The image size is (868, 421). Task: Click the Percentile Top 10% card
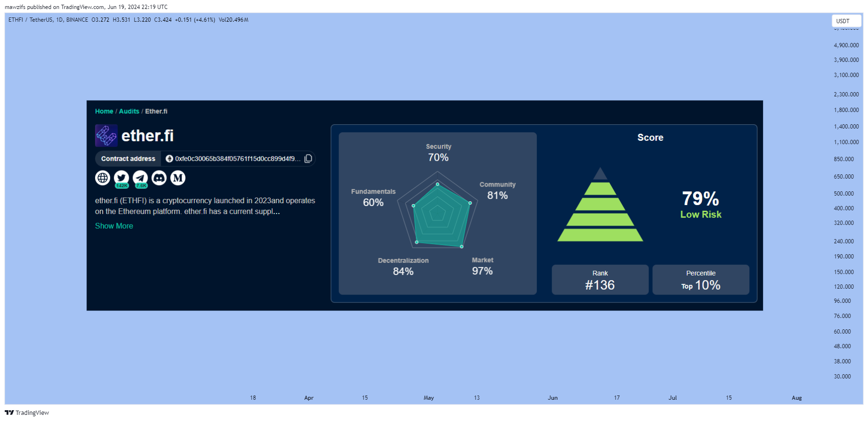point(701,280)
